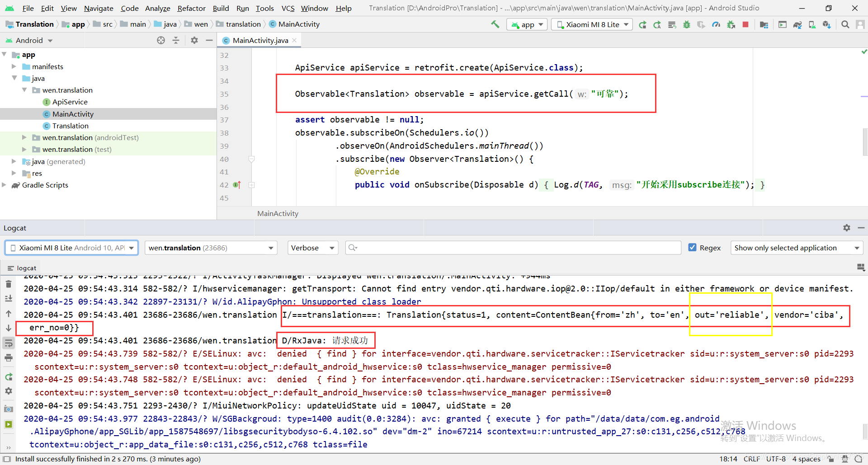868x465 pixels.
Task: Click Collapse All icon in Project panel
Action: pyautogui.click(x=176, y=40)
